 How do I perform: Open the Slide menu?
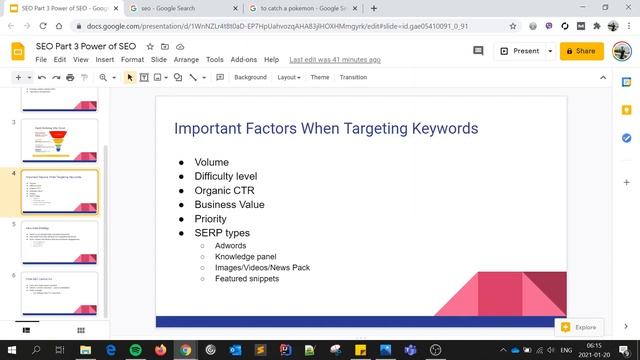pyautogui.click(x=159, y=60)
